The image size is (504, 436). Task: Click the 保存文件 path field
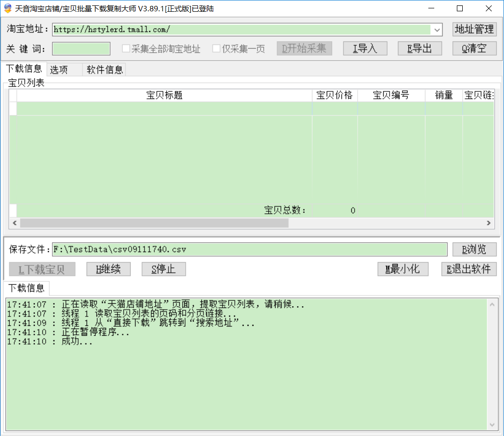click(x=250, y=250)
